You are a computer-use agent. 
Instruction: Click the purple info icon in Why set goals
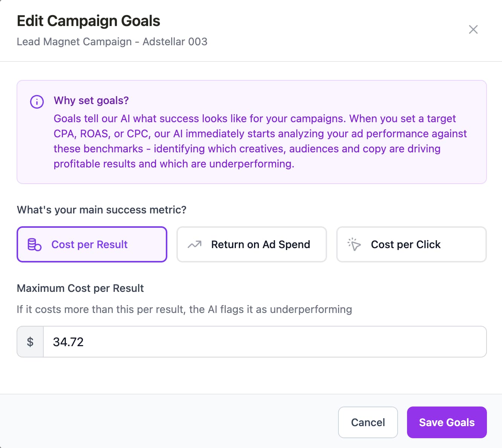coord(36,101)
